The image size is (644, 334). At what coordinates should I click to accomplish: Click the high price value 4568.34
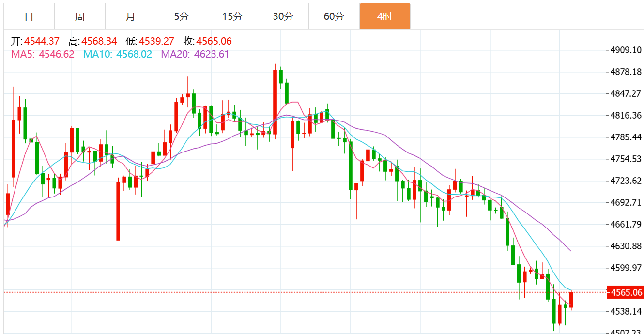click(x=99, y=41)
